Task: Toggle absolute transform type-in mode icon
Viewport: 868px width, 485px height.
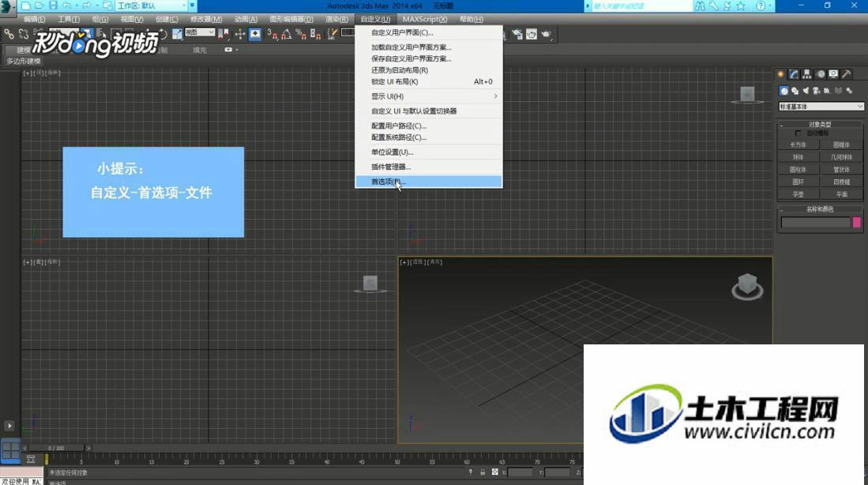Action: click(x=495, y=472)
